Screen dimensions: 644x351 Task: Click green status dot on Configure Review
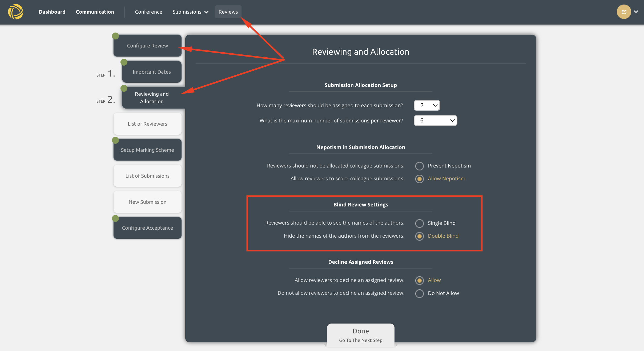click(x=115, y=36)
